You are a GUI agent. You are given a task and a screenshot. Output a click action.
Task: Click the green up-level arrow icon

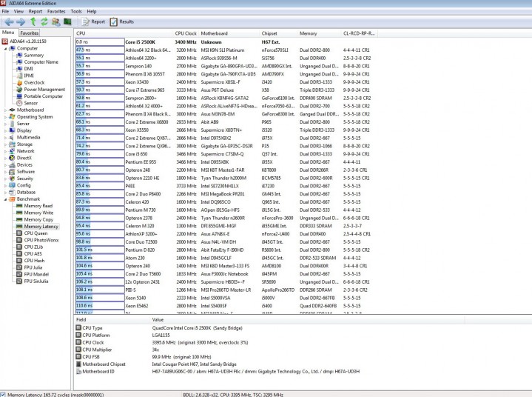(x=33, y=21)
